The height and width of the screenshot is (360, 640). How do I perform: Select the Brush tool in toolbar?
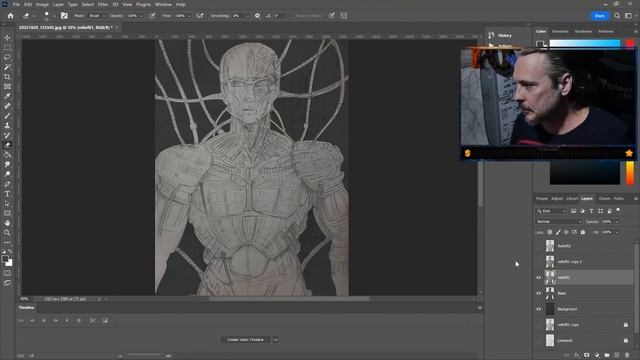(7, 116)
